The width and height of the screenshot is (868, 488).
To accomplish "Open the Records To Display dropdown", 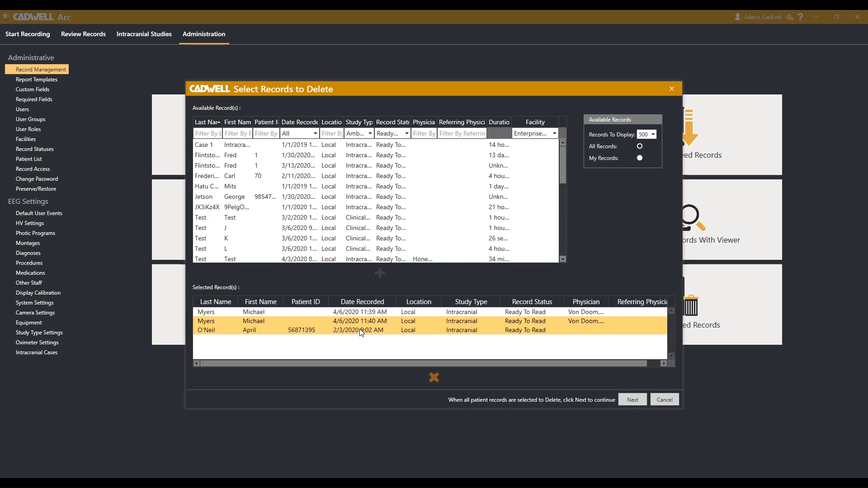I will click(646, 134).
